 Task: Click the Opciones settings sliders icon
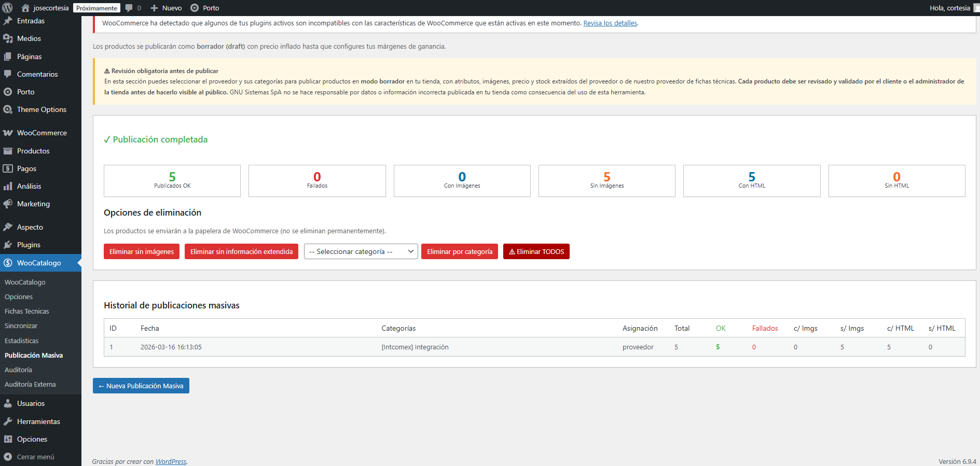pyautogui.click(x=8, y=439)
